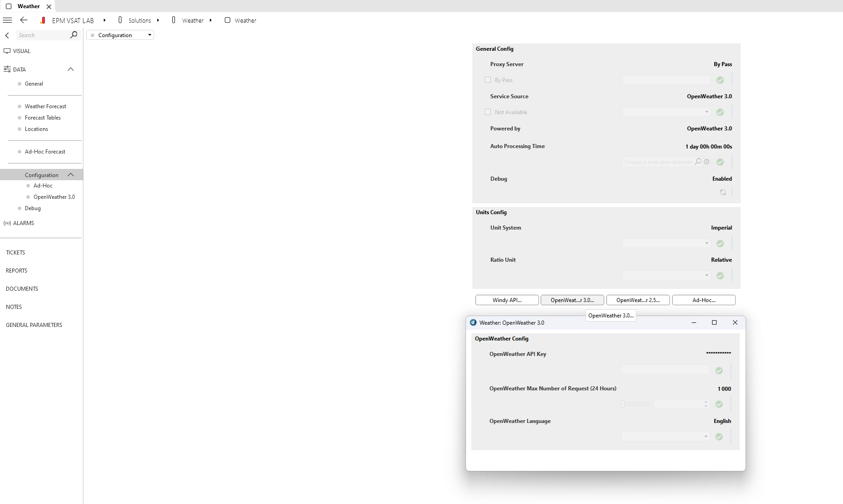This screenshot has width=843, height=504.
Task: Click the OpenWeather API Key input field
Action: click(x=665, y=370)
